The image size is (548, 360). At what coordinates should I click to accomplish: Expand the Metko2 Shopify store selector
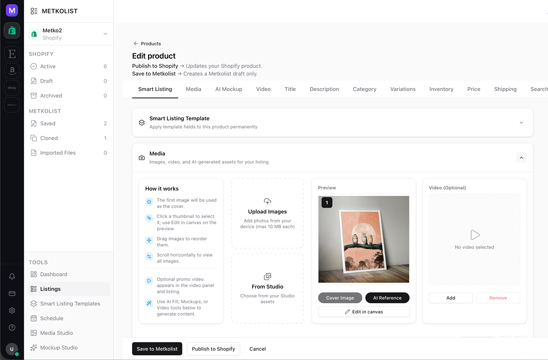pyautogui.click(x=68, y=34)
